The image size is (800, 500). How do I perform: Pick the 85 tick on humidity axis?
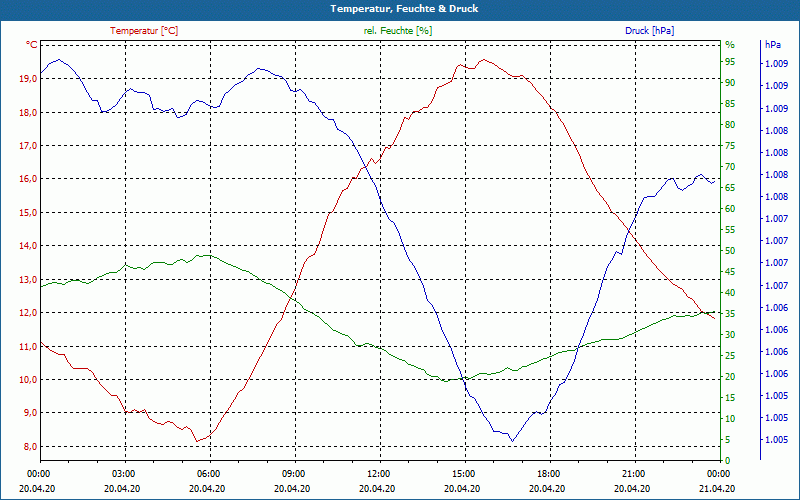730,104
